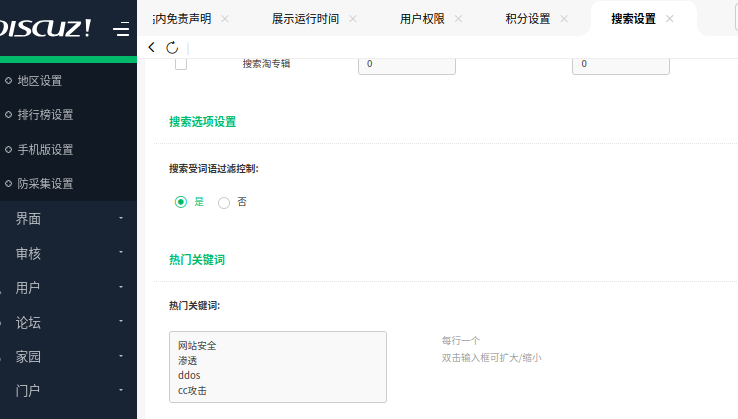Toggle the sidebar collapse hamburger icon
The width and height of the screenshot is (738, 419).
[121, 30]
